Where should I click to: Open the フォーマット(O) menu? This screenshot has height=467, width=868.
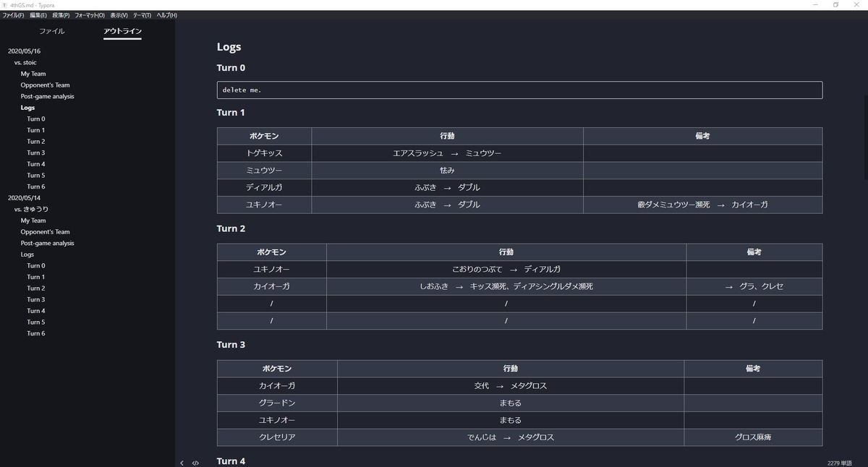[90, 15]
